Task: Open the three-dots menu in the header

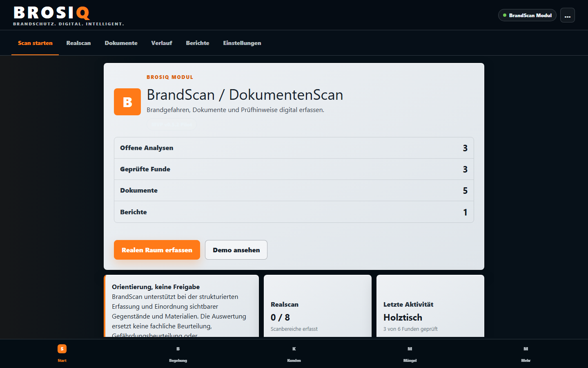Action: (x=568, y=15)
